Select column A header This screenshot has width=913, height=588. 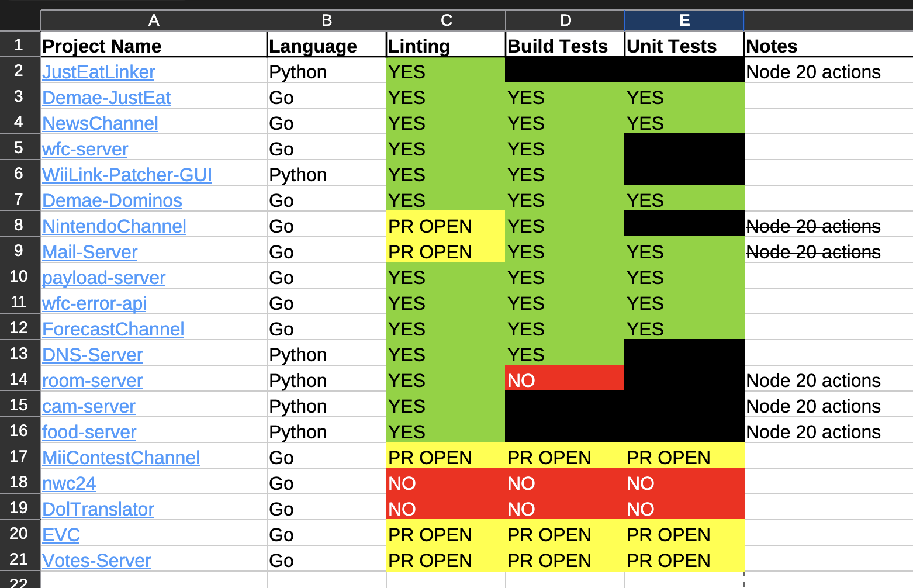coord(154,20)
